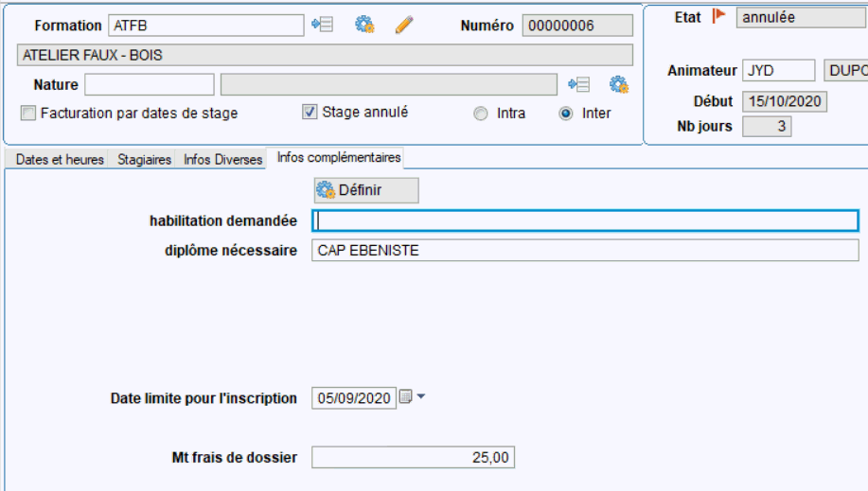The height and width of the screenshot is (491, 868).
Task: Open the calendar icon for inscription date limit
Action: (x=405, y=397)
